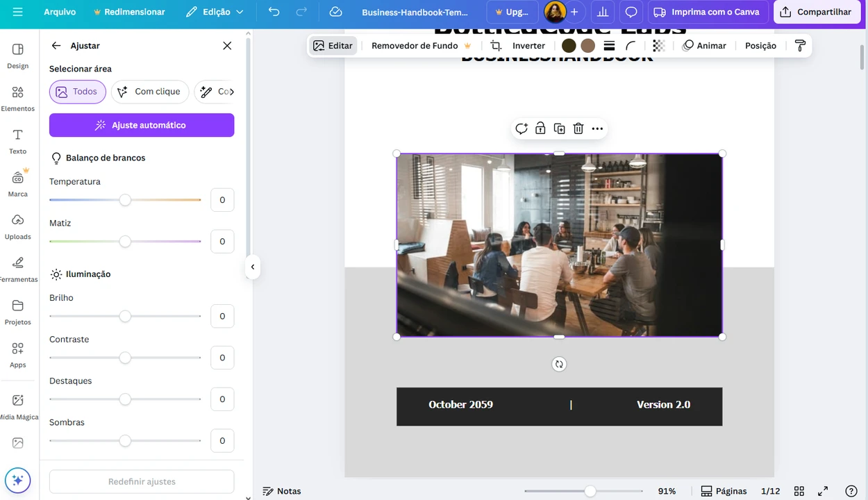
Task: Open border style lines option
Action: coord(609,46)
